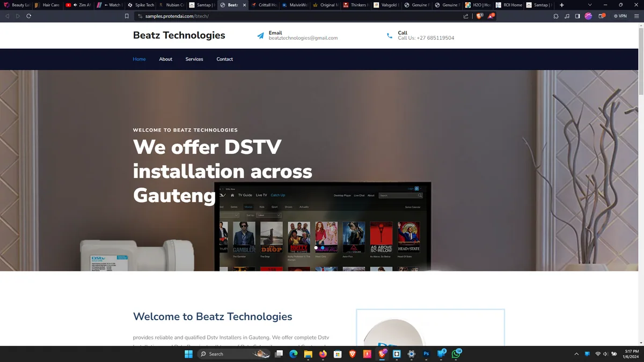Open WhatsApp from the taskbar
The image size is (644, 362).
(x=456, y=354)
